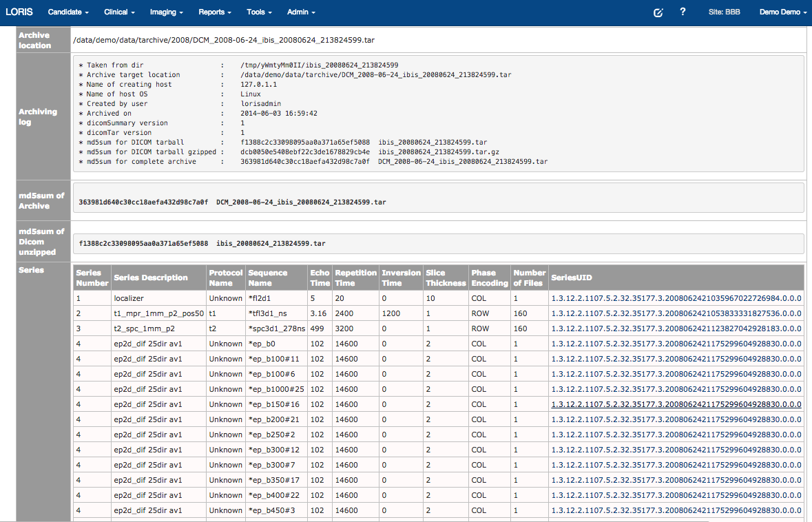Open the Demo Demo user menu
The image size is (812, 522).
tap(783, 12)
